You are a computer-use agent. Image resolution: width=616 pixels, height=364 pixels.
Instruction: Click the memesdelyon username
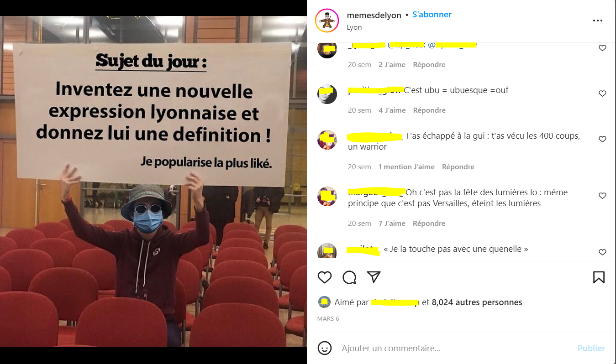coord(374,15)
